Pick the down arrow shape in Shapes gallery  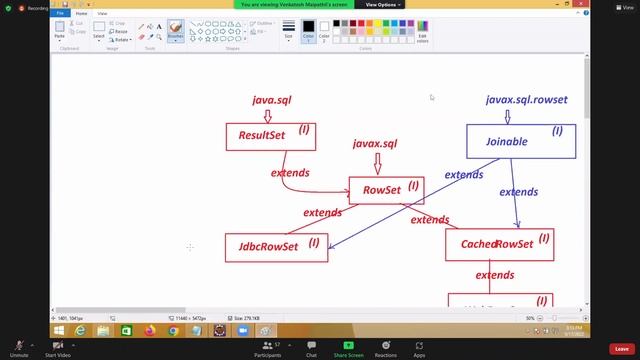pos(193,39)
